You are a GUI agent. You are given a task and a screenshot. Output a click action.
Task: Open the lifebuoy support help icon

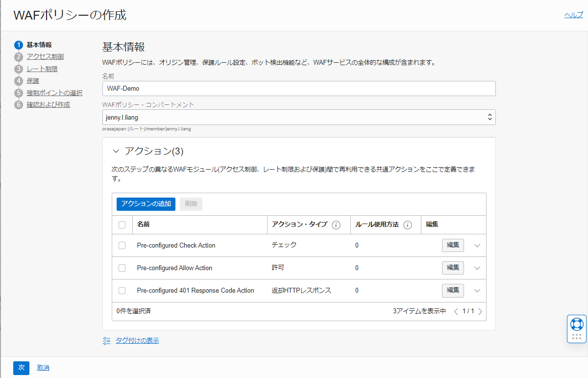point(577,324)
